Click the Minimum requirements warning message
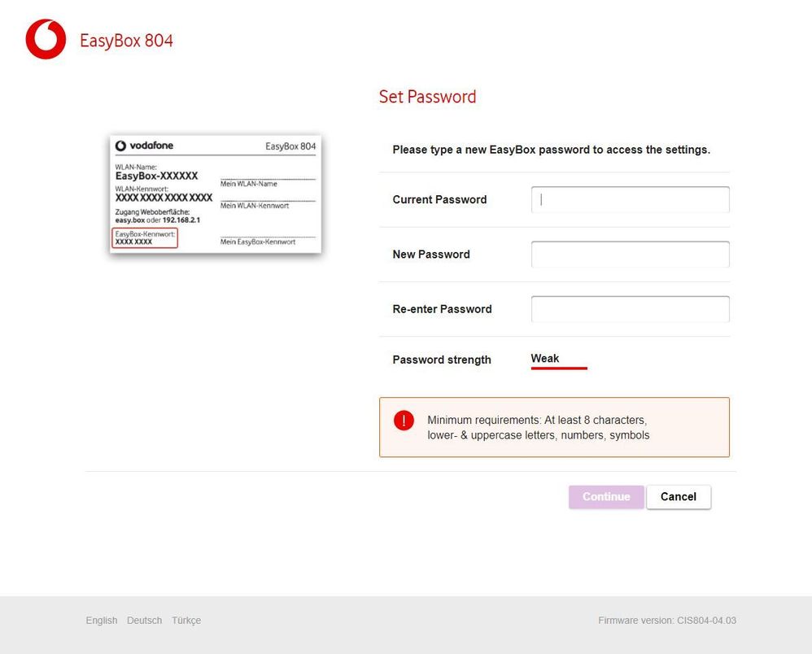 point(554,428)
